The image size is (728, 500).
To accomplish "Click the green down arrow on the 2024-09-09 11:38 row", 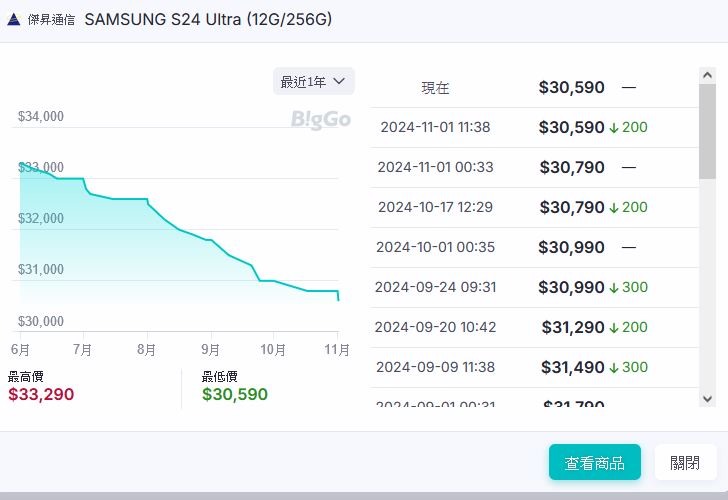I will [x=614, y=368].
